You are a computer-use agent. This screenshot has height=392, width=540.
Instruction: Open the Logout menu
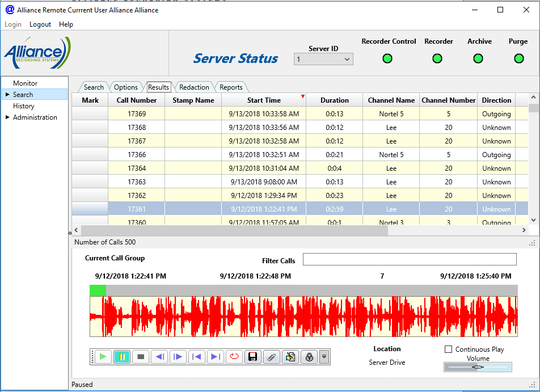point(40,24)
